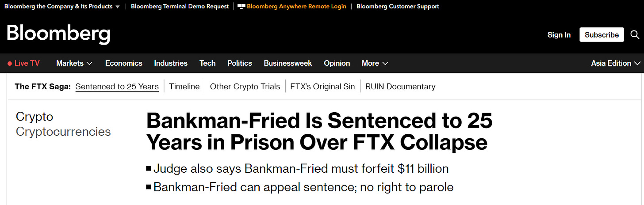Open the RUIN Documentary link

[x=400, y=87]
